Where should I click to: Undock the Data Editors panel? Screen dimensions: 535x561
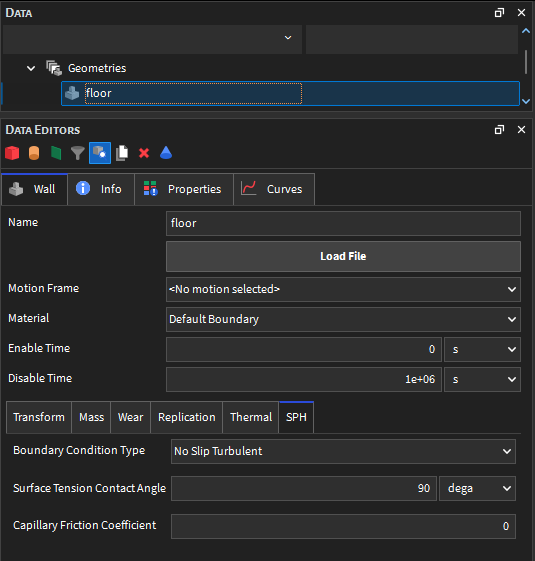click(x=499, y=130)
